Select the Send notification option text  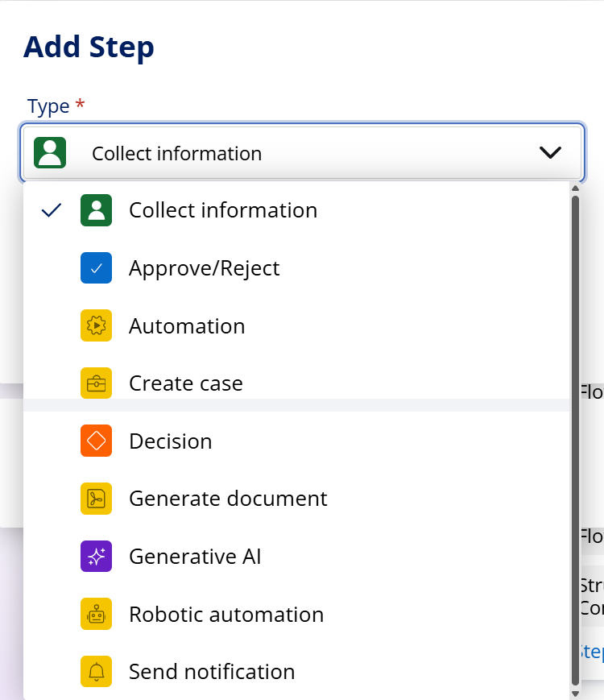pos(212,672)
